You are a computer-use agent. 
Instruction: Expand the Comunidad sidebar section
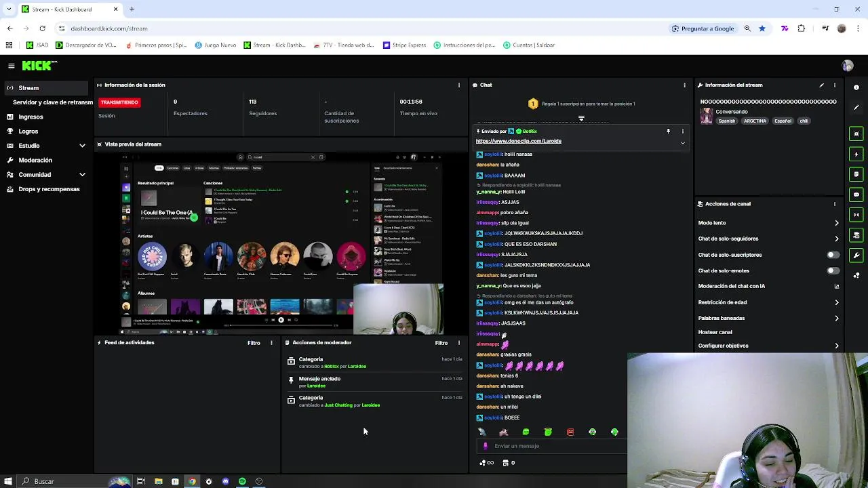(x=82, y=175)
